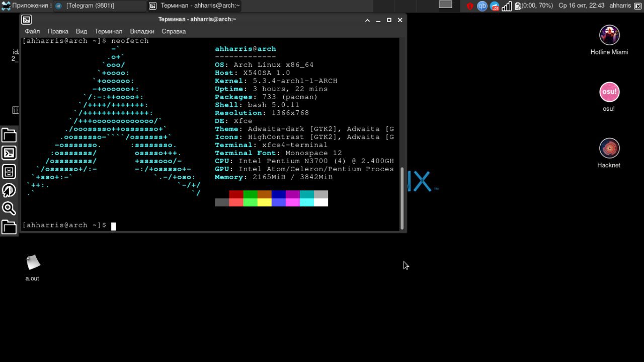
Task: Open the Вид menu in the terminal
Action: pos(82,31)
